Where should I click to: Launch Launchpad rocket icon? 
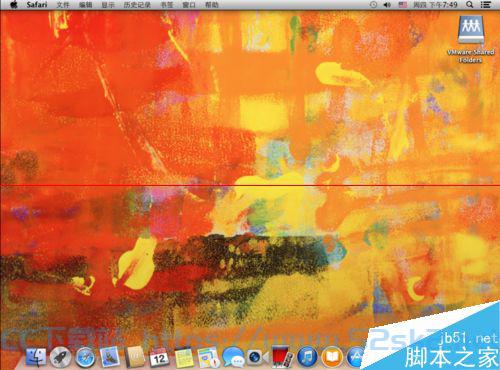click(x=60, y=358)
